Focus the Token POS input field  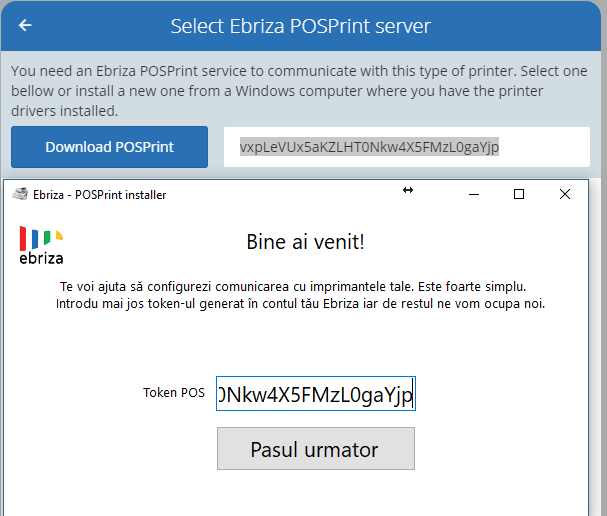click(316, 394)
